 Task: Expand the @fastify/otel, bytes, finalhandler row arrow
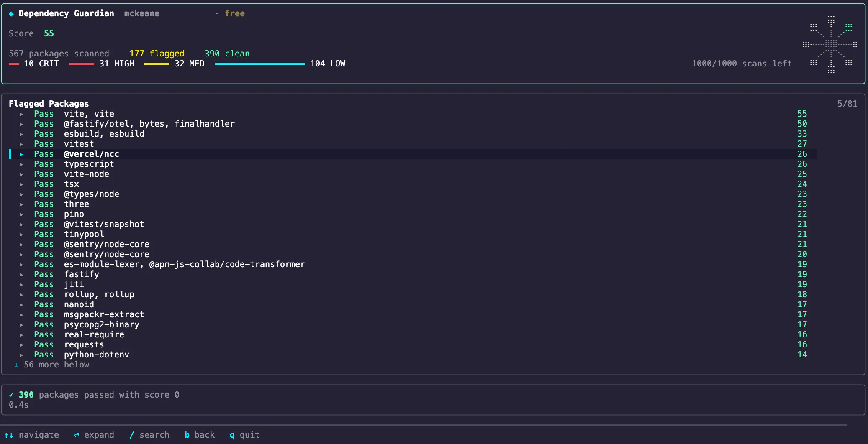21,124
